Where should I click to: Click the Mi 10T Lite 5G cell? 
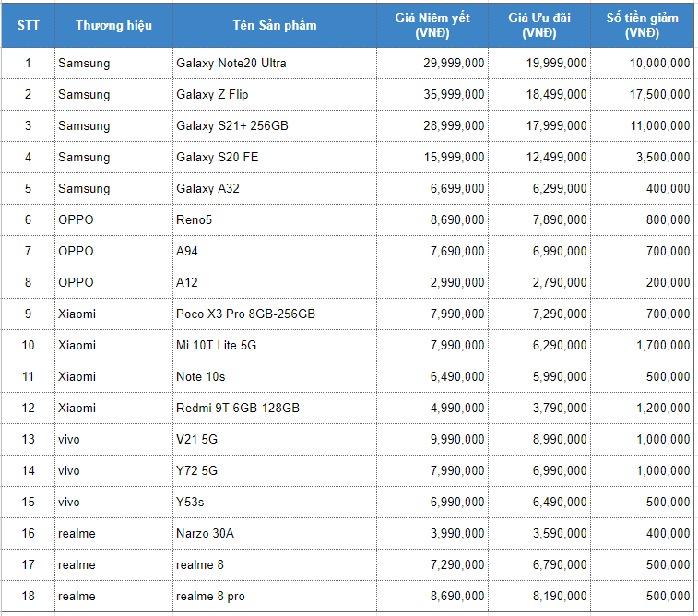coord(275,346)
